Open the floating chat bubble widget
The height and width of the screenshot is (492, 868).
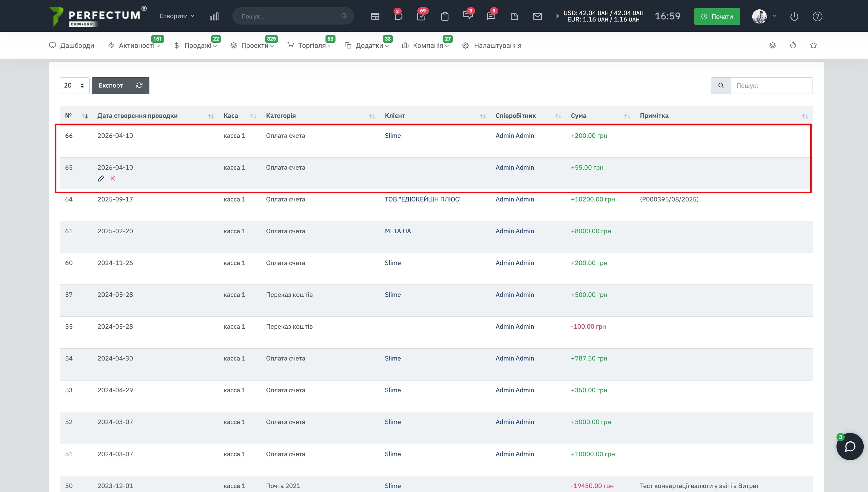(x=850, y=446)
